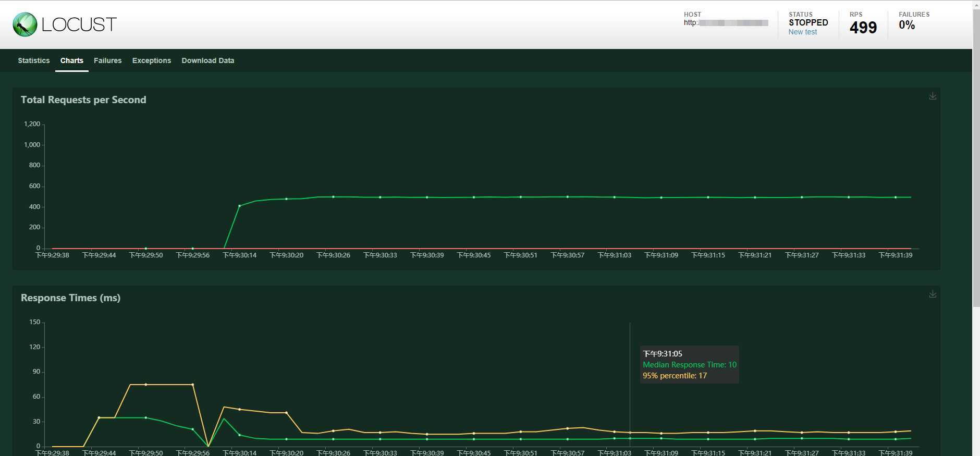Click the 90 y-axis label on the response chart

36,372
